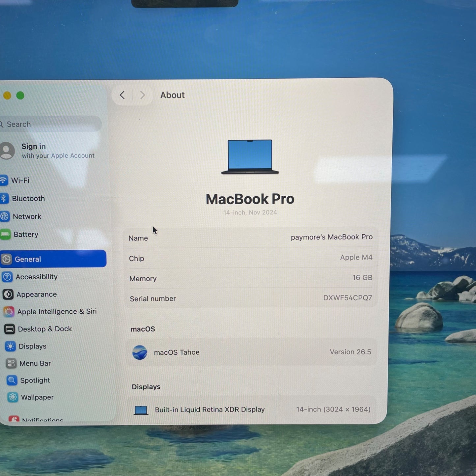Click the "macOS Tahoe" label
The height and width of the screenshot is (476, 476).
click(177, 352)
